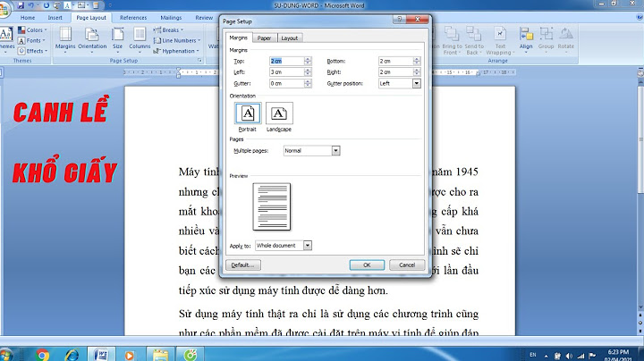The width and height of the screenshot is (644, 361).
Task: Open the Size ribbon button
Action: (x=117, y=38)
